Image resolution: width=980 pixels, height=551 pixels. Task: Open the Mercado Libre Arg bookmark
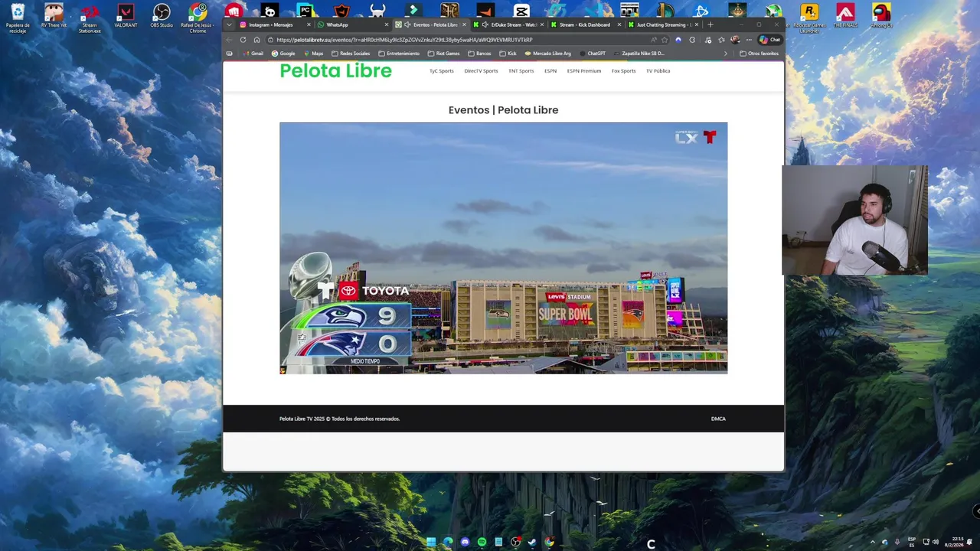pos(547,54)
